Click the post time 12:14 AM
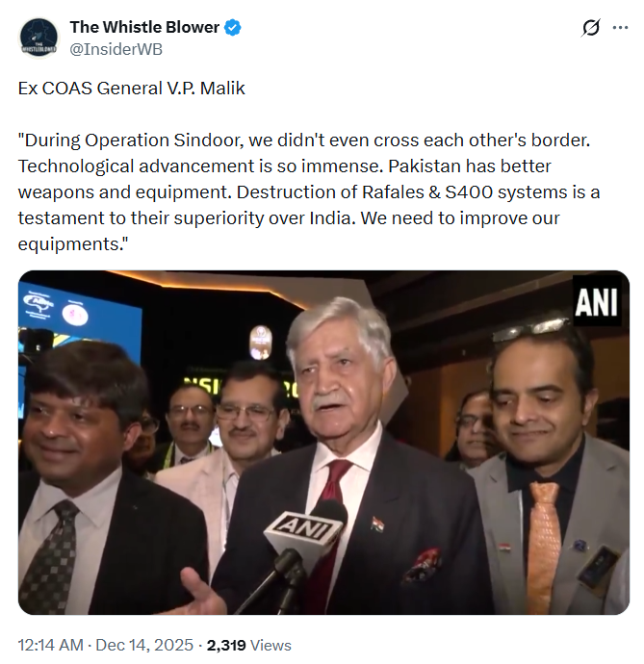644x664 pixels. click(x=50, y=645)
